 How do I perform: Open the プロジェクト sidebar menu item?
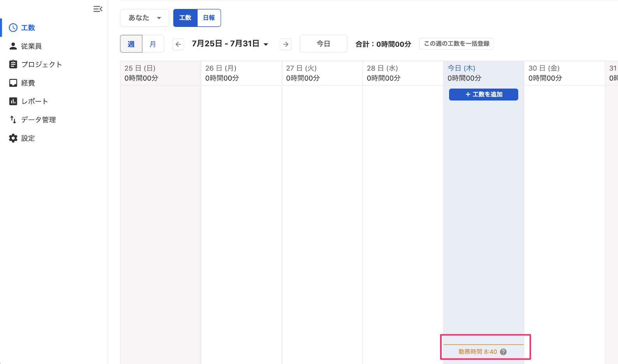54,64
